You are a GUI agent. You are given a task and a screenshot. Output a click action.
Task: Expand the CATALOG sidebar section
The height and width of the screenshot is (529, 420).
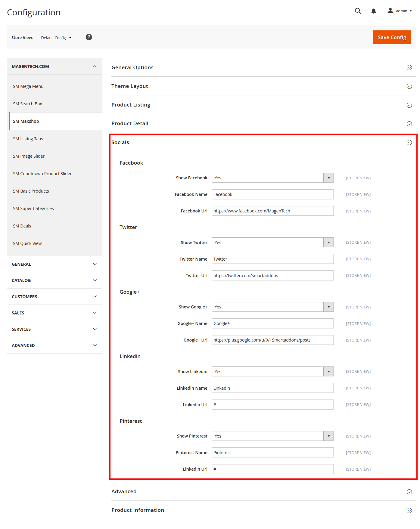point(54,280)
